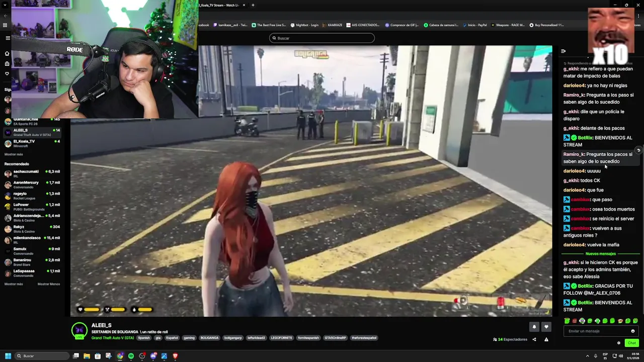Expand followed channels with Mostrar más

point(14,154)
